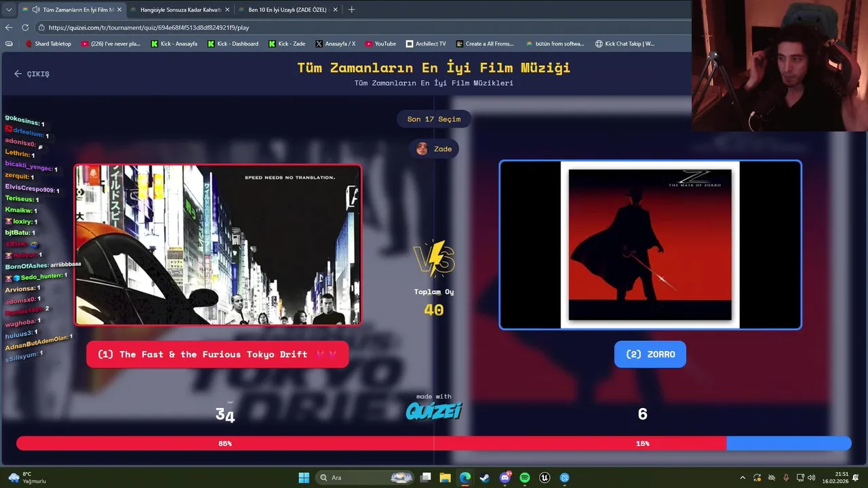The width and height of the screenshot is (868, 488).
Task: Open File Explorer from taskbar
Action: tap(446, 478)
